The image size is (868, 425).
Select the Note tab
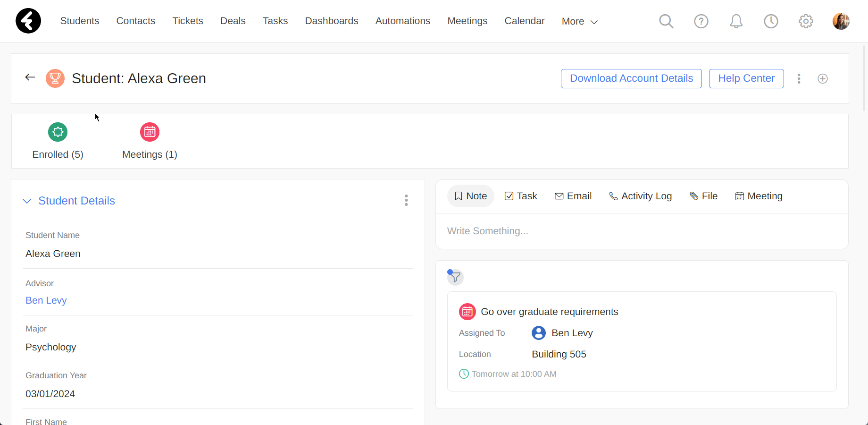470,196
